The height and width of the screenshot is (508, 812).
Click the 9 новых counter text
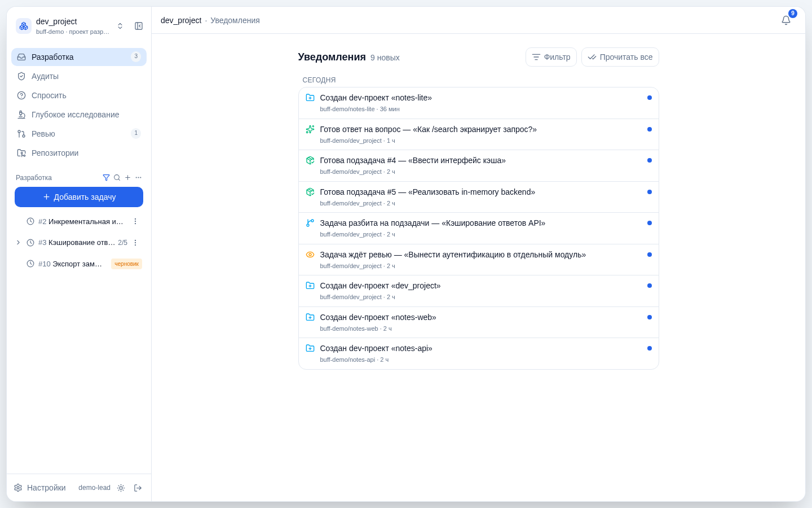pos(385,58)
